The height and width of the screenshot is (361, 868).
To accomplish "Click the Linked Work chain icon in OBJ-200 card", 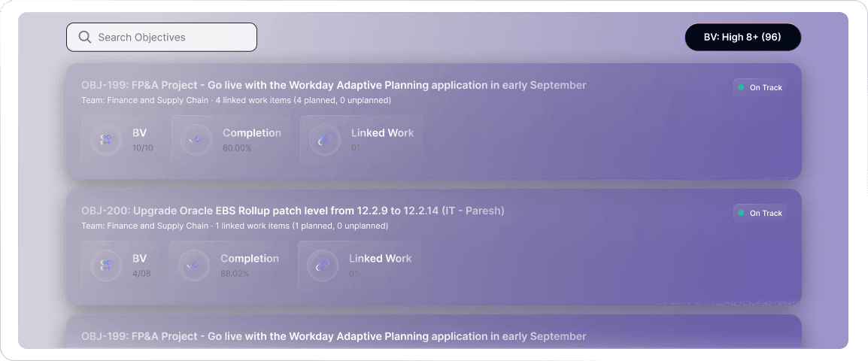I will coord(323,265).
